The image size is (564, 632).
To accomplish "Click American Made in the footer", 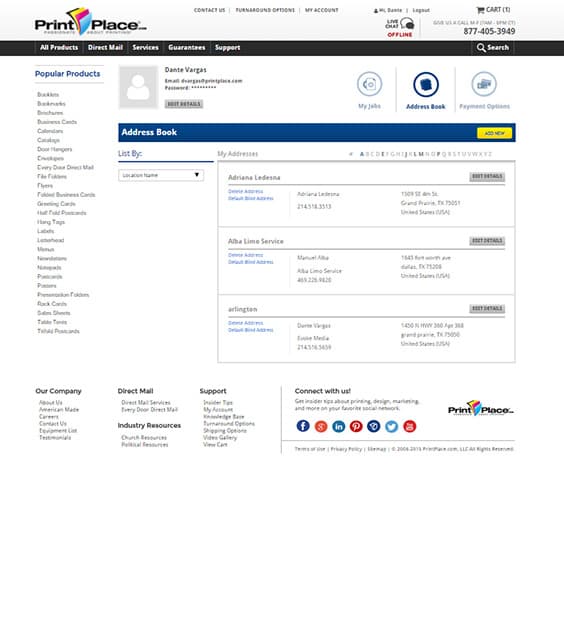I will point(59,410).
